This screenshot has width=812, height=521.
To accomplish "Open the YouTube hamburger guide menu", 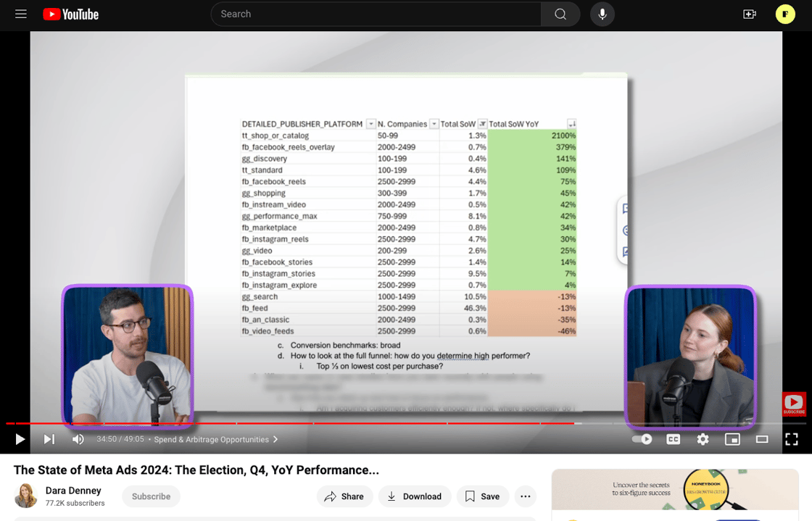I will click(21, 14).
